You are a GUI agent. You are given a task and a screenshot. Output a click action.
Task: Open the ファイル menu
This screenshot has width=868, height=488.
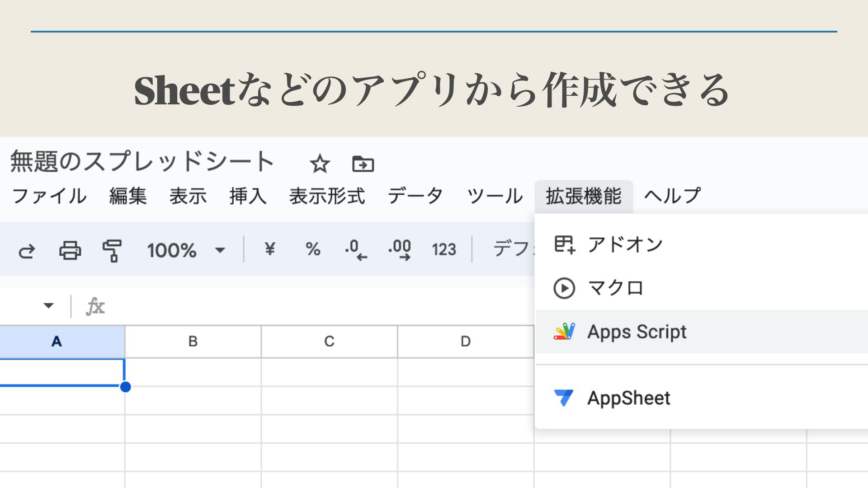tap(49, 196)
